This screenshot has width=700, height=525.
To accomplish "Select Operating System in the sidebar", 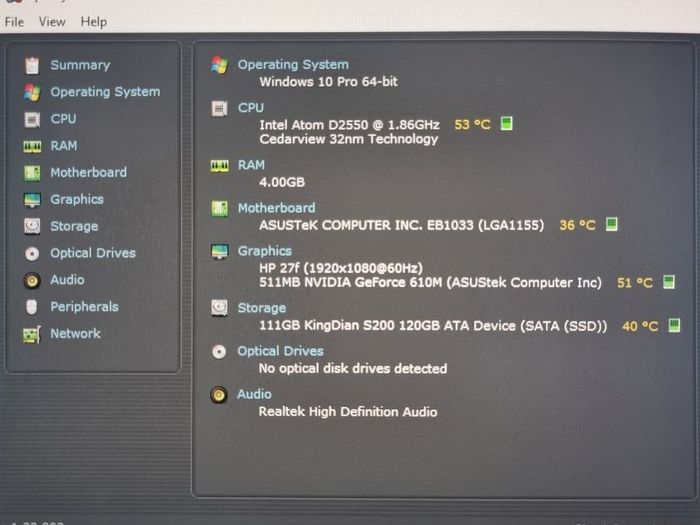I will [x=105, y=92].
